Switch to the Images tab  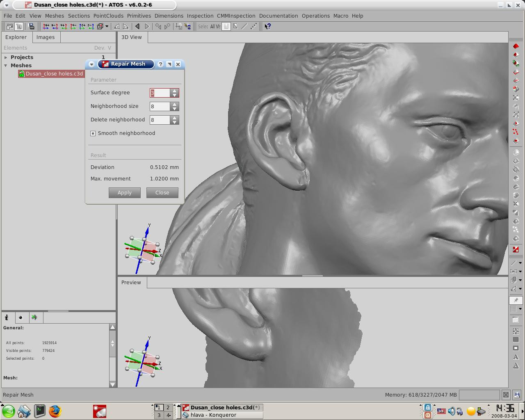[x=45, y=37]
